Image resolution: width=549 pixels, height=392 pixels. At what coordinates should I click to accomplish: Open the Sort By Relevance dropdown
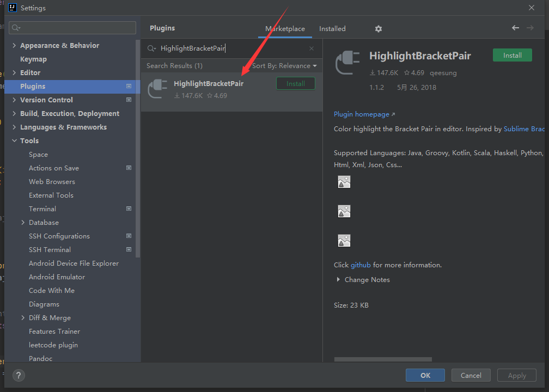coord(284,66)
